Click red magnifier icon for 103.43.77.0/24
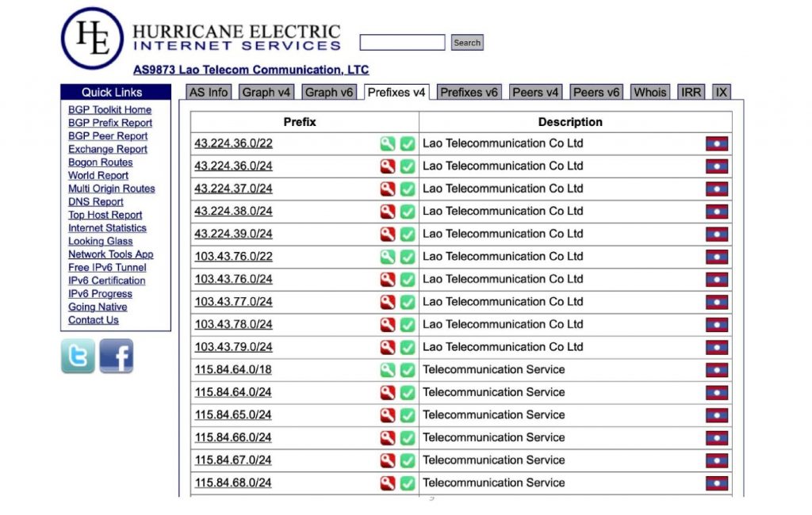The height and width of the screenshot is (515, 812). [x=387, y=302]
